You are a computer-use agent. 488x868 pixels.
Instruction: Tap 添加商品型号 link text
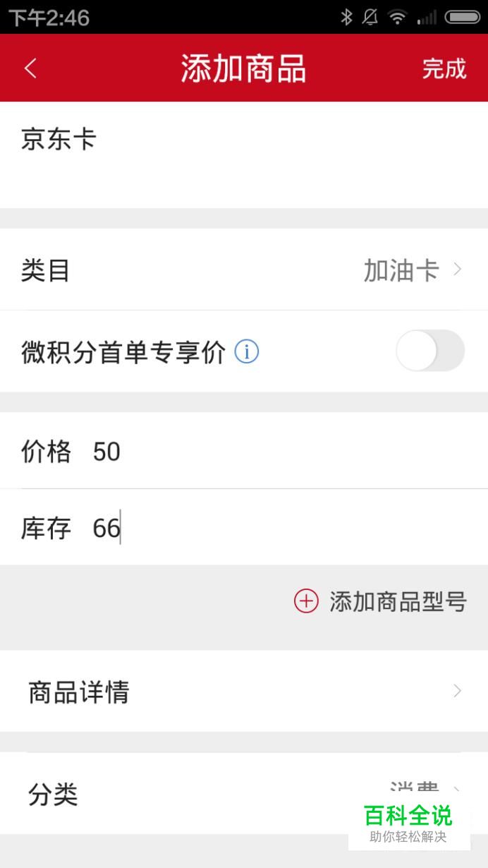pos(398,601)
